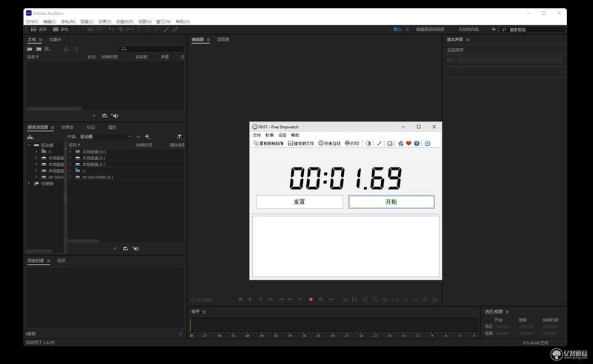Click 打印 printer item in Stopwatch toolbar
The width and height of the screenshot is (593, 364).
(x=351, y=143)
